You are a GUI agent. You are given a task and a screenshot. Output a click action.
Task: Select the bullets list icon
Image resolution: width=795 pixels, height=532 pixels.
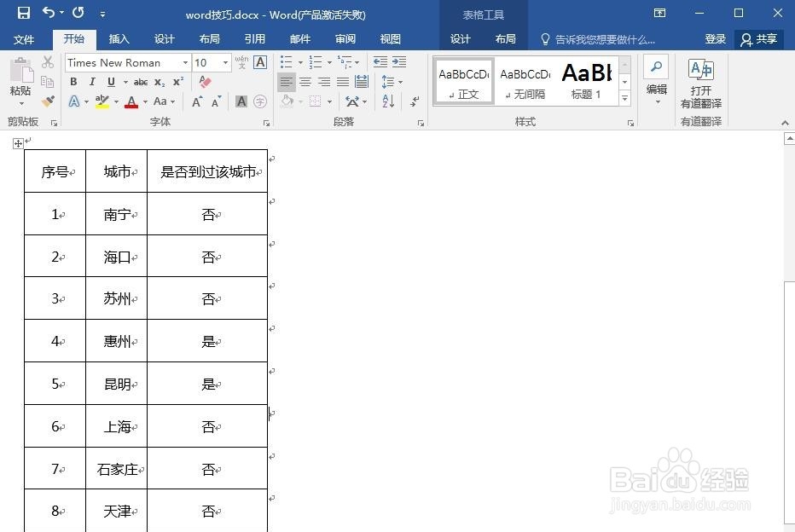point(286,61)
